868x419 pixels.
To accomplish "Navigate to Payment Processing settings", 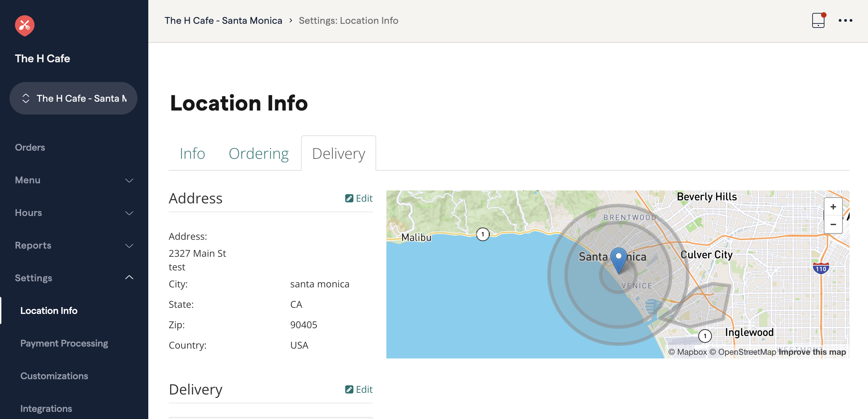I will [64, 343].
